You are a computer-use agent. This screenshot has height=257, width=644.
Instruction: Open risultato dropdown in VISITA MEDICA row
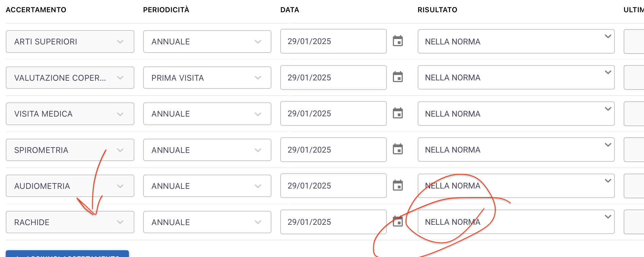pyautogui.click(x=516, y=114)
